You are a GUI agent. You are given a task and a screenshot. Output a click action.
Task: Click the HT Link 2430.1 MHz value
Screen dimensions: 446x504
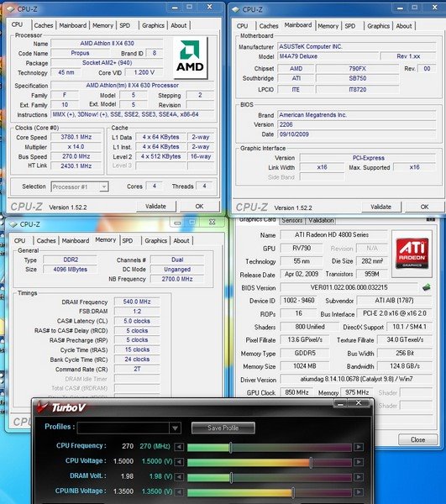click(x=76, y=165)
